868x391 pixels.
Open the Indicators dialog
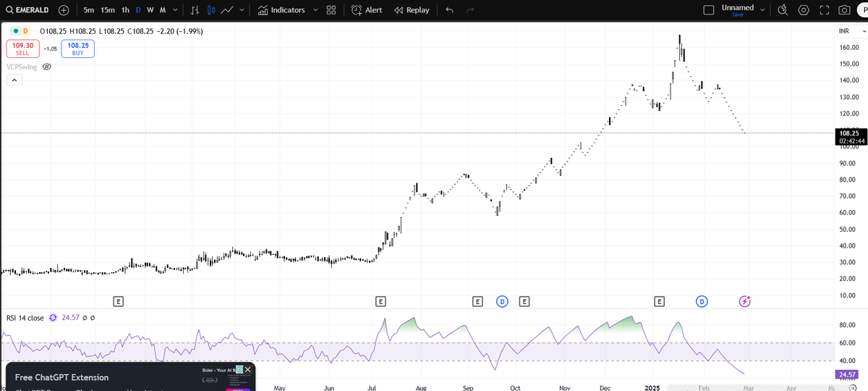coord(281,10)
